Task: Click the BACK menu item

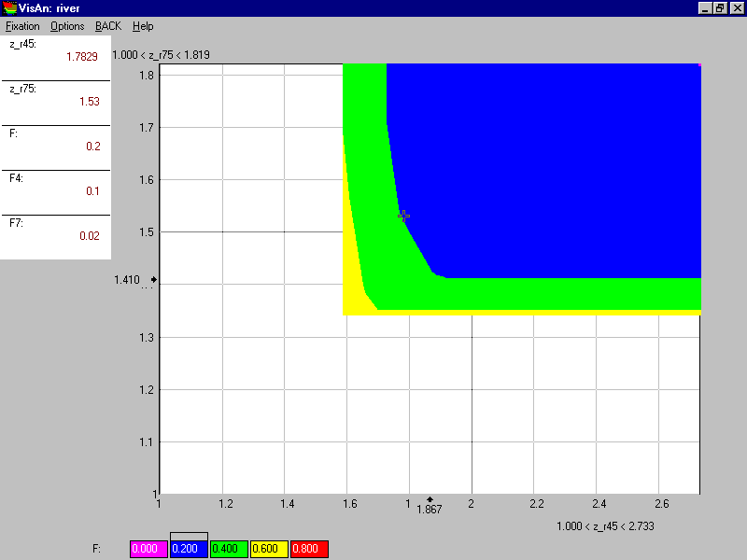Action: click(108, 26)
